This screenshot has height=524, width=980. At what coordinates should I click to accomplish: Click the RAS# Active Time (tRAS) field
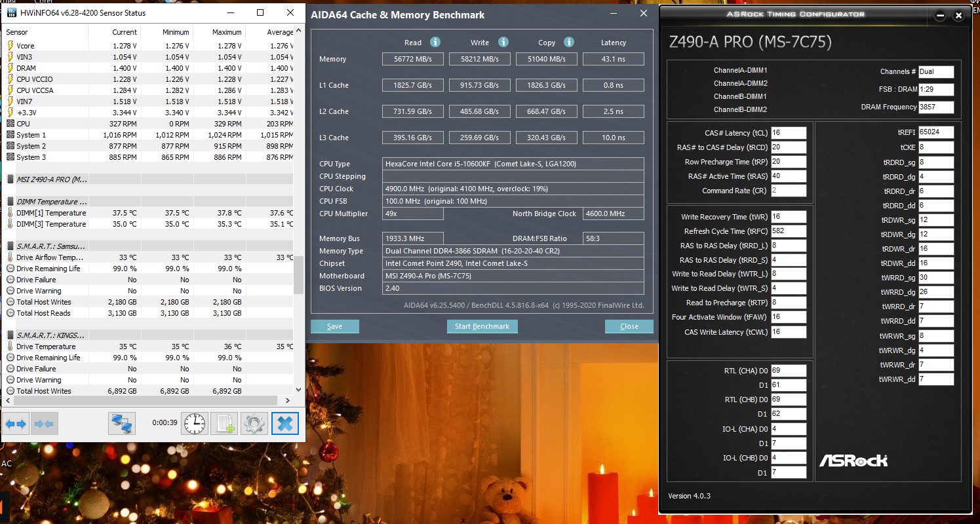pyautogui.click(x=789, y=176)
